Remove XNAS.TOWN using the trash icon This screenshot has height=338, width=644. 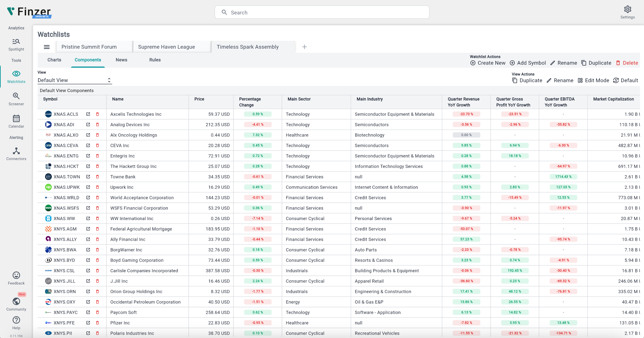click(98, 177)
